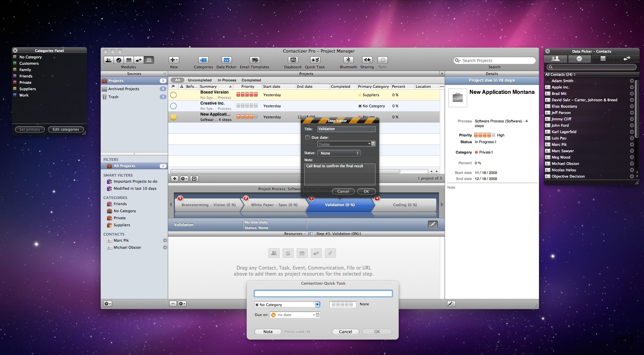644x355 pixels.
Task: Select Brainstorming - Vision step
Action: 208,205
